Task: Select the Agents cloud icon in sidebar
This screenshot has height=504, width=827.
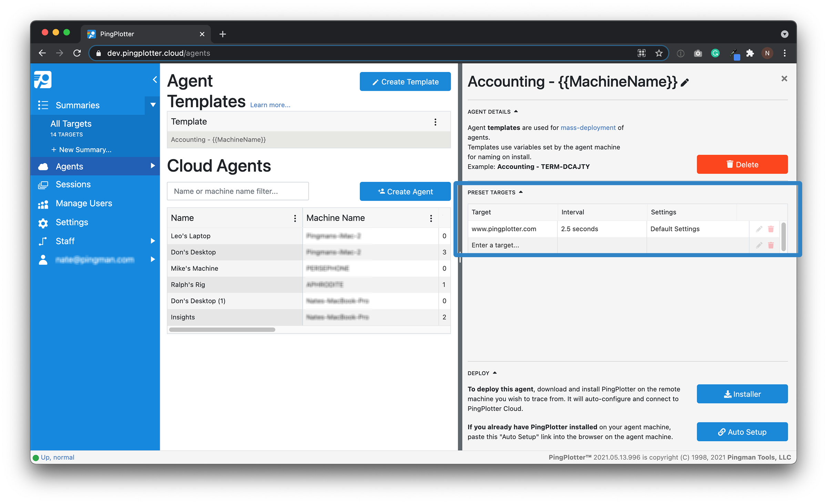Action: pos(43,166)
